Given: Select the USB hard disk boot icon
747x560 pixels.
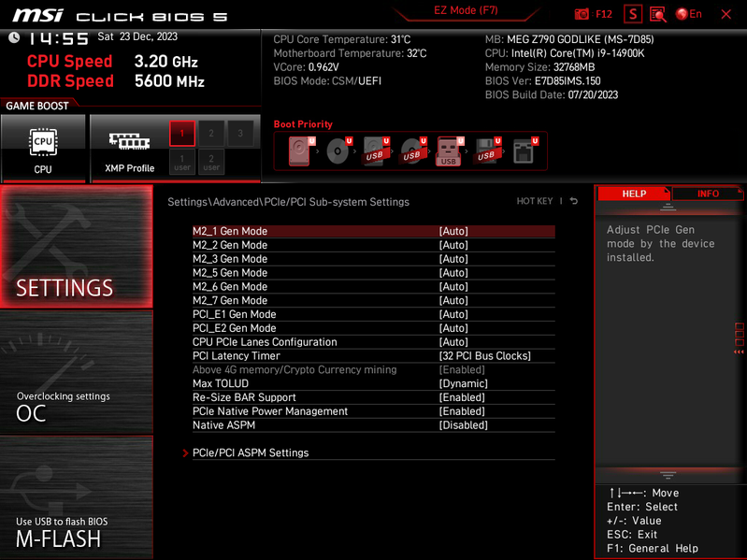Looking at the screenshot, I should 376,151.
